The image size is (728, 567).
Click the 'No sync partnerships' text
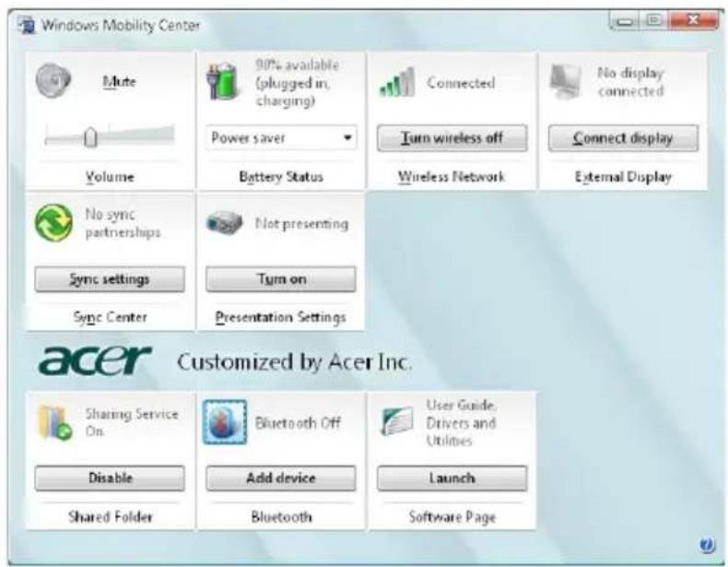pos(123,223)
